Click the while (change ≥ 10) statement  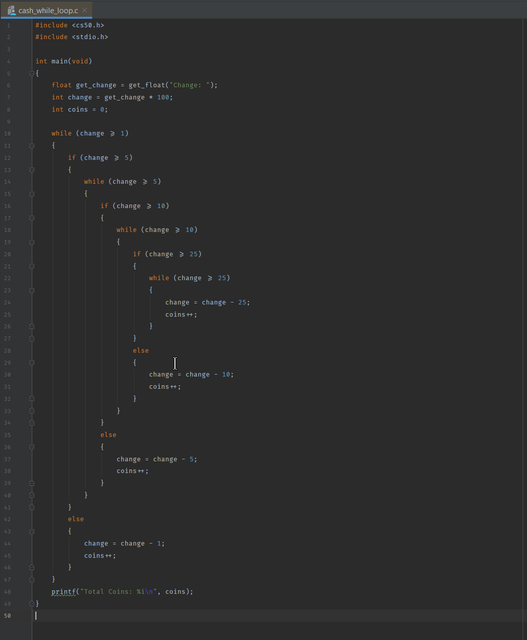point(157,230)
